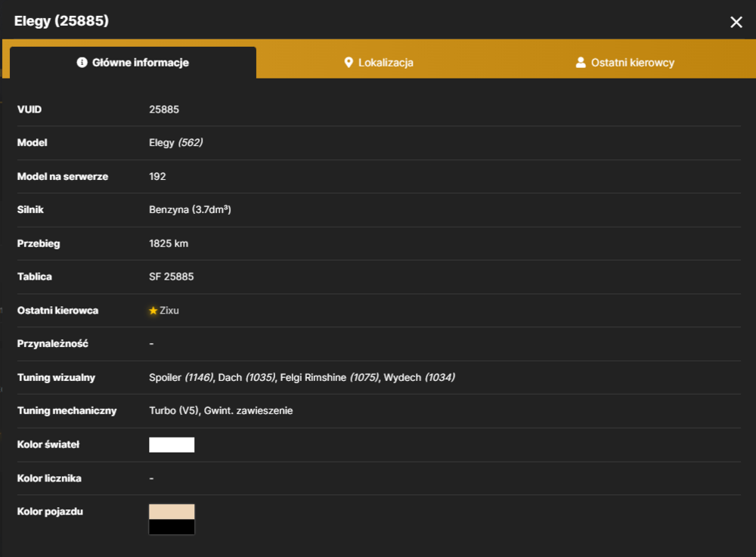Viewport: 756px width, 557px height.
Task: Click the gold star next to Zixu
Action: coord(153,311)
